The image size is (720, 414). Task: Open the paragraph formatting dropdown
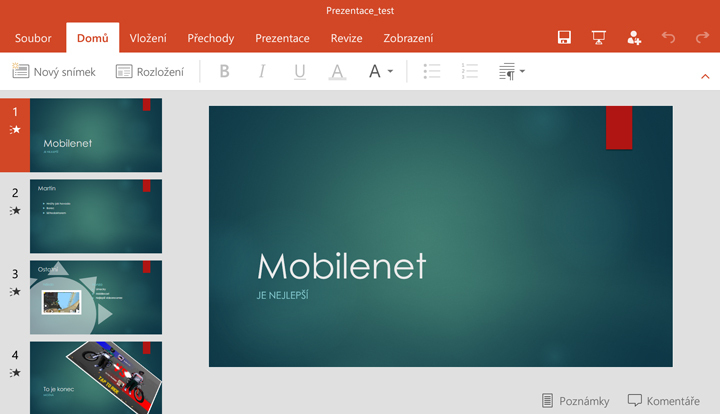point(512,71)
